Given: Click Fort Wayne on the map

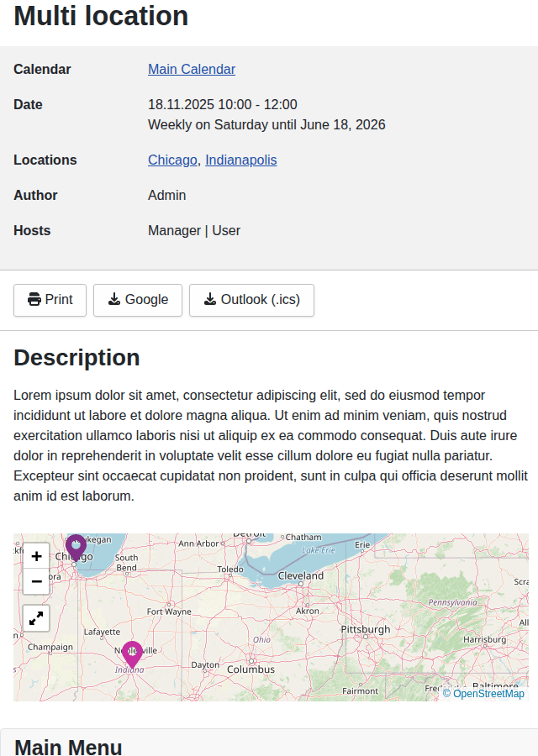Looking at the screenshot, I should (169, 612).
